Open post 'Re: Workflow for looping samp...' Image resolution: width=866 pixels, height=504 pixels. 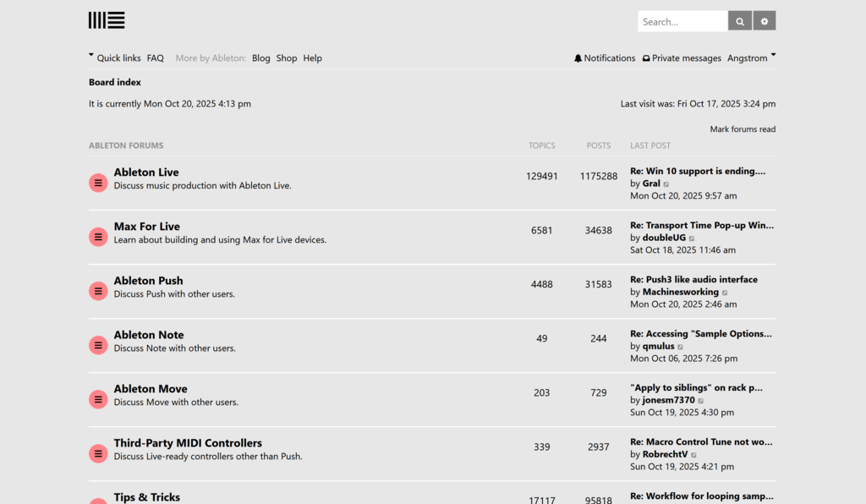[702, 496]
